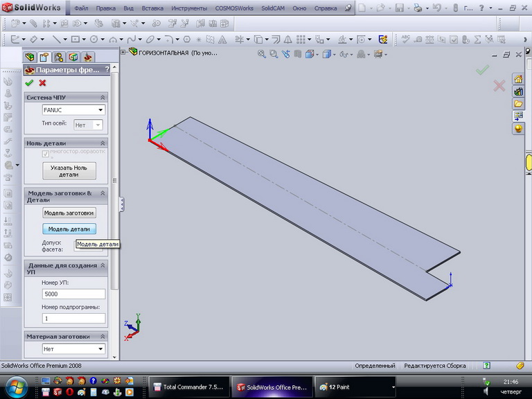Open the COSMOSWorks manager tab
The width and height of the screenshot is (532, 399).
point(73,57)
